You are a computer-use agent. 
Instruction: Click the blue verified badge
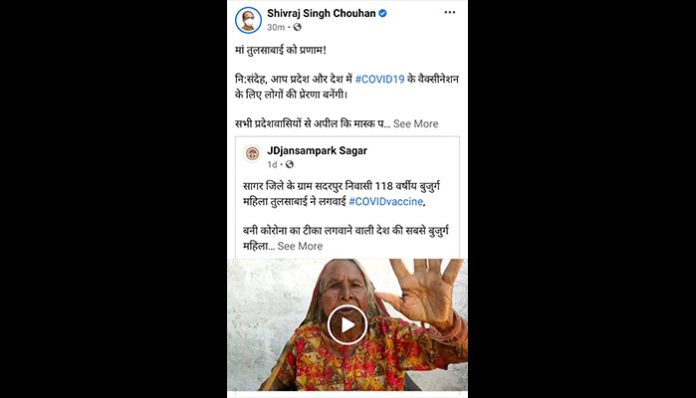tap(383, 13)
